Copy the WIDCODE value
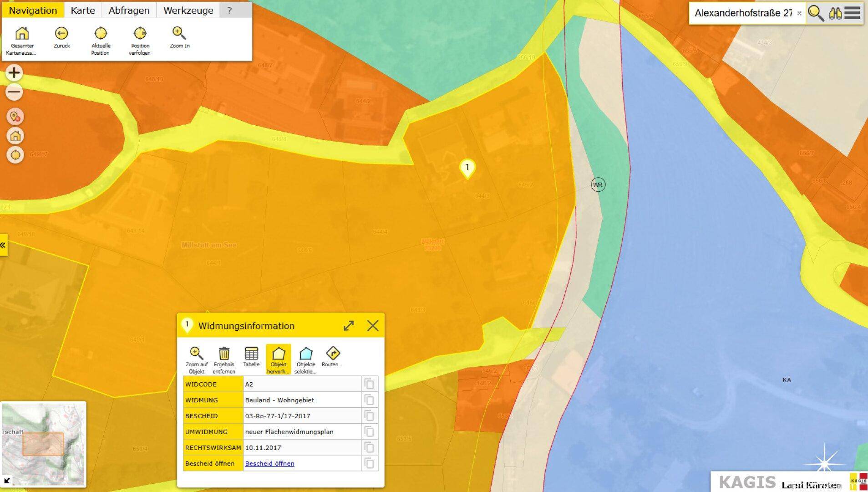The height and width of the screenshot is (492, 868). point(369,384)
